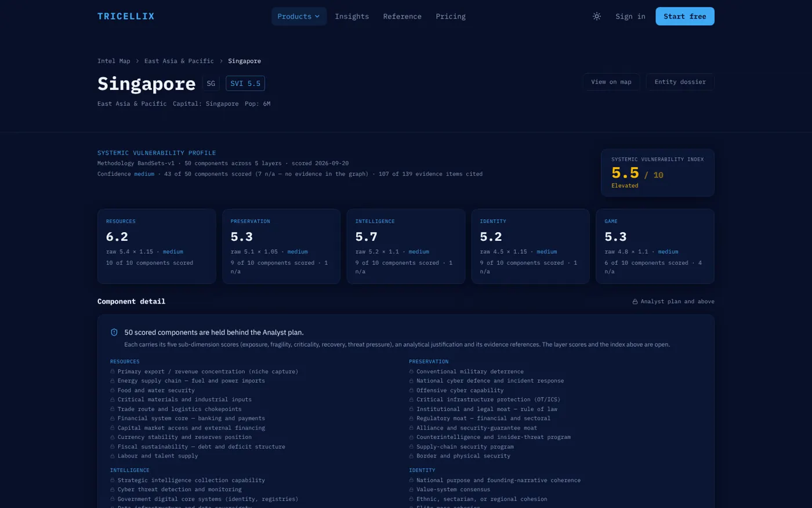Click the SG country code badge
This screenshot has height=508, width=812.
coord(211,84)
